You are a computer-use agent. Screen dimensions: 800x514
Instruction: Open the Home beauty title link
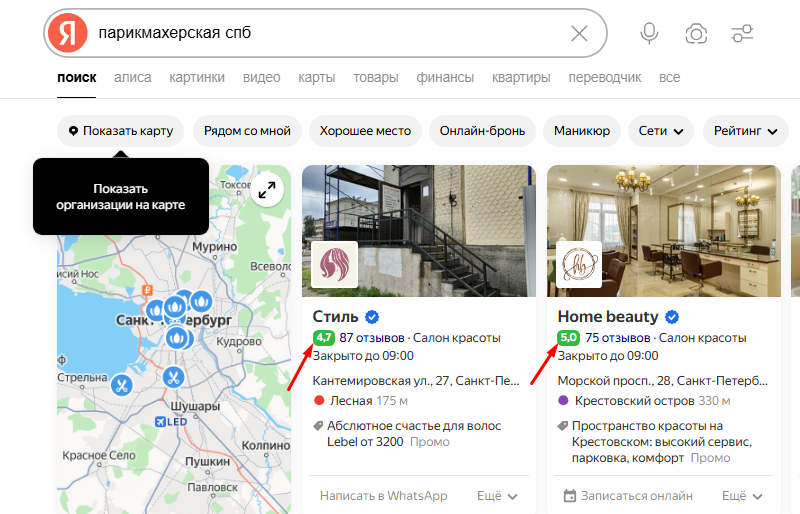608,316
